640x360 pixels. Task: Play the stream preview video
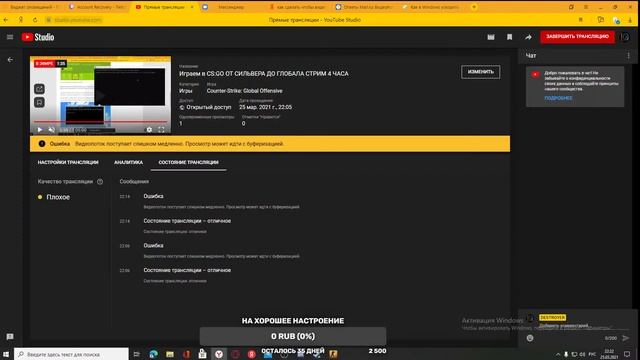40,130
